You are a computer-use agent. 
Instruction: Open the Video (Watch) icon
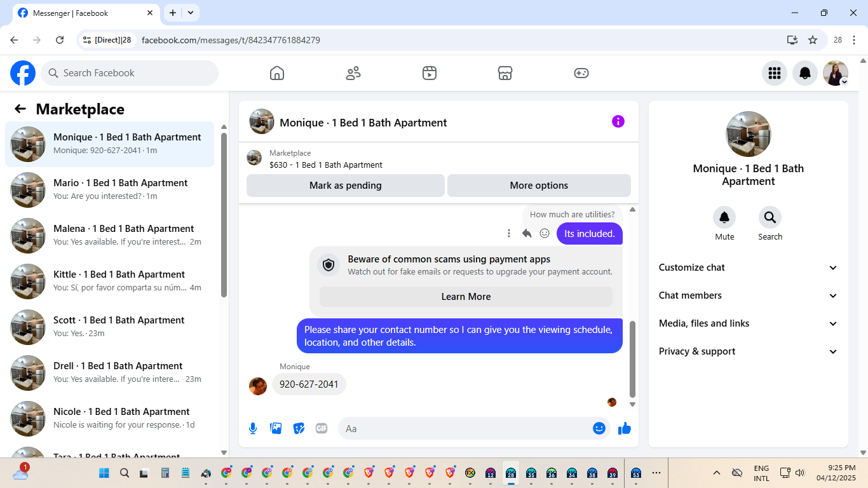pyautogui.click(x=430, y=73)
